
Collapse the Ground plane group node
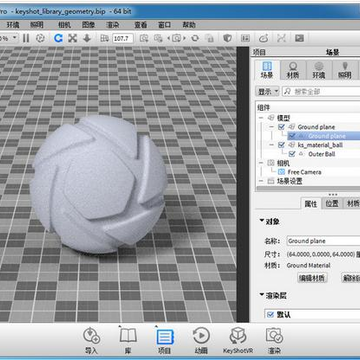pos(272,127)
